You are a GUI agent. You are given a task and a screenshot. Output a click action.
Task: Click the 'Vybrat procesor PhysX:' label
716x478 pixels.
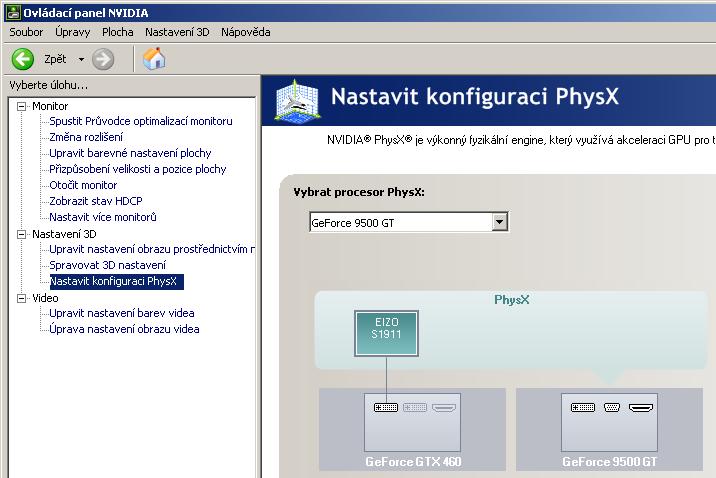click(359, 192)
